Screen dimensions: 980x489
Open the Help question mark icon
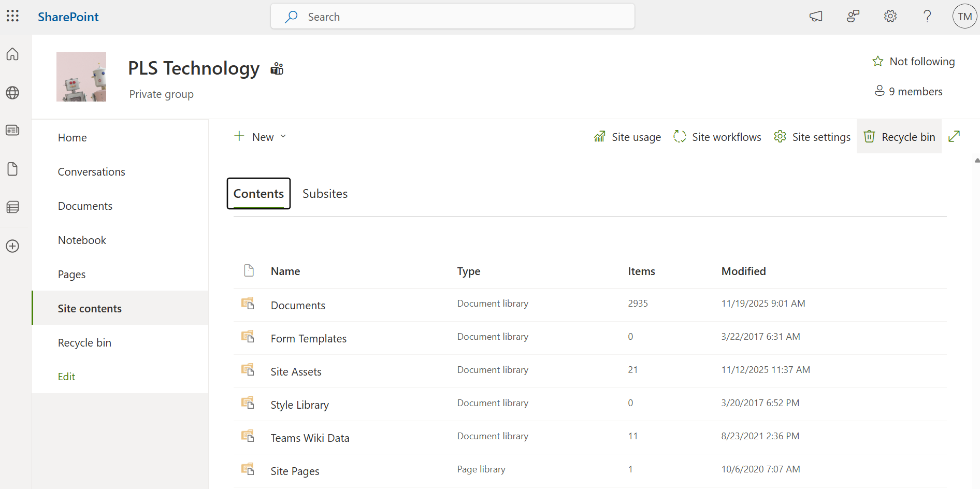[927, 17]
